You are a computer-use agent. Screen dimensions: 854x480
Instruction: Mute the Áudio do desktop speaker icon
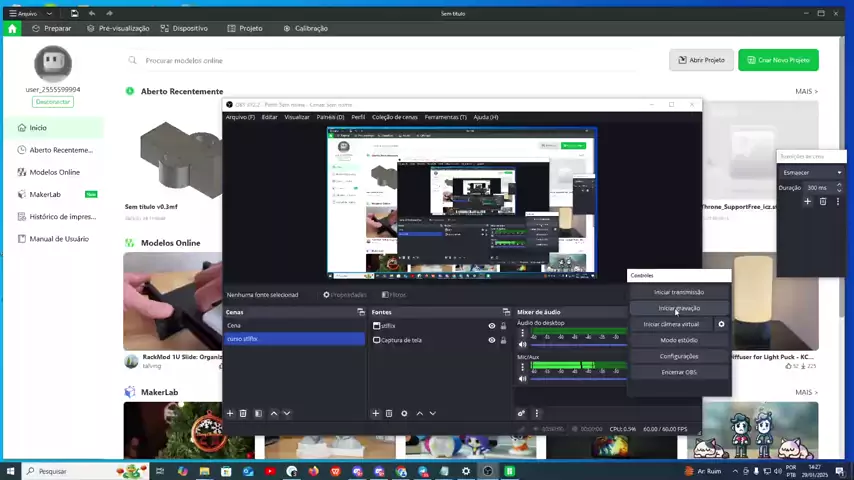tap(522, 344)
